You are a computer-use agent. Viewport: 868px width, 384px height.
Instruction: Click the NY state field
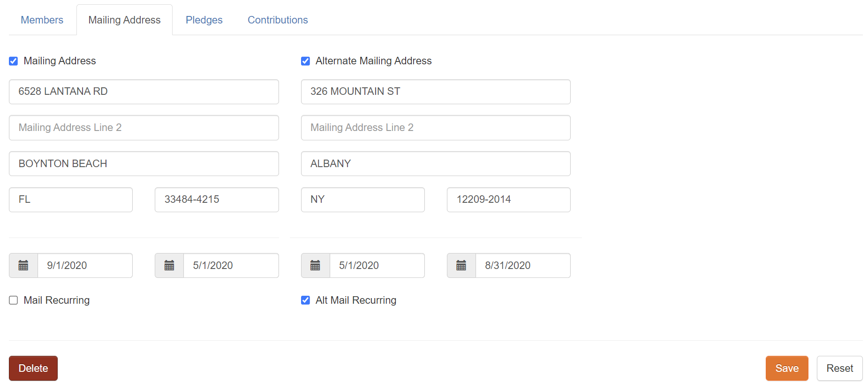363,200
